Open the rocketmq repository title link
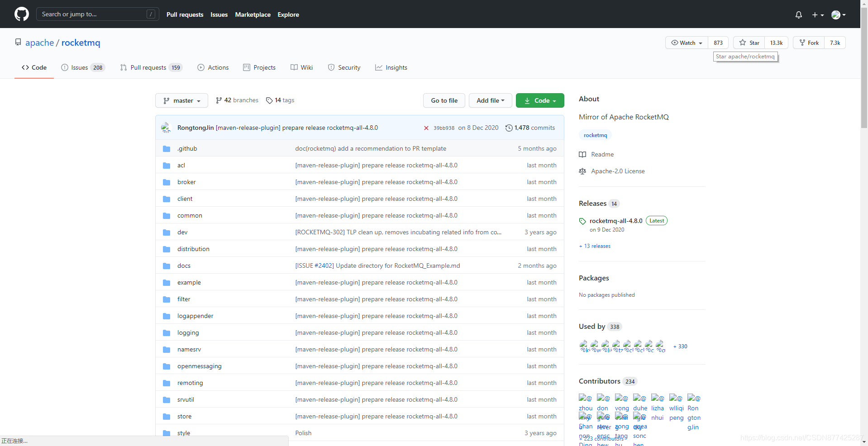The image size is (868, 446). (x=81, y=43)
